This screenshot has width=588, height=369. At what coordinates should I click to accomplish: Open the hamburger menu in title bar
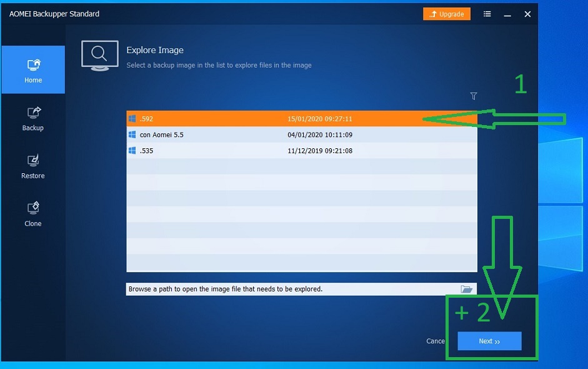click(x=487, y=14)
